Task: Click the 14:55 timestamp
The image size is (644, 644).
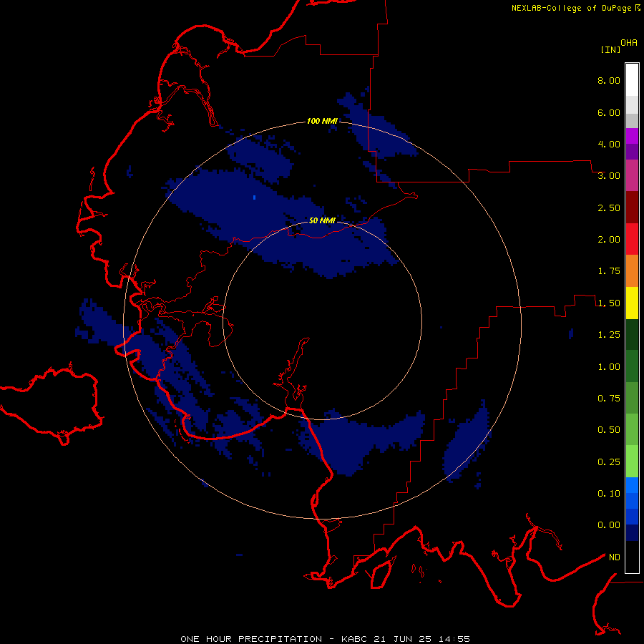Action: [456, 639]
